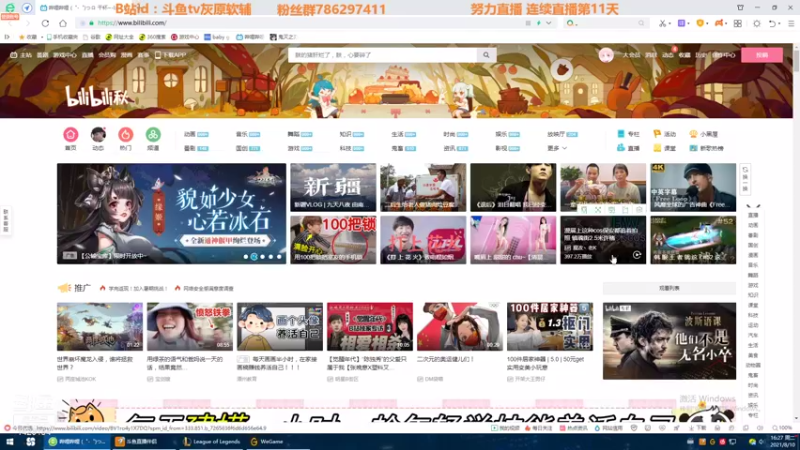
Task: Click the page vertical scrollbar thumb
Action: pyautogui.click(x=796, y=59)
